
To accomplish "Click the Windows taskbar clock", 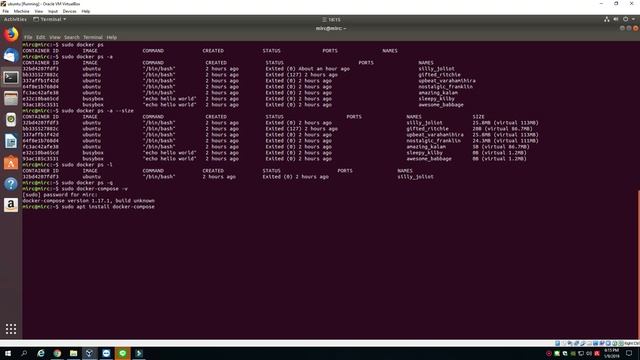I will (x=611, y=353).
